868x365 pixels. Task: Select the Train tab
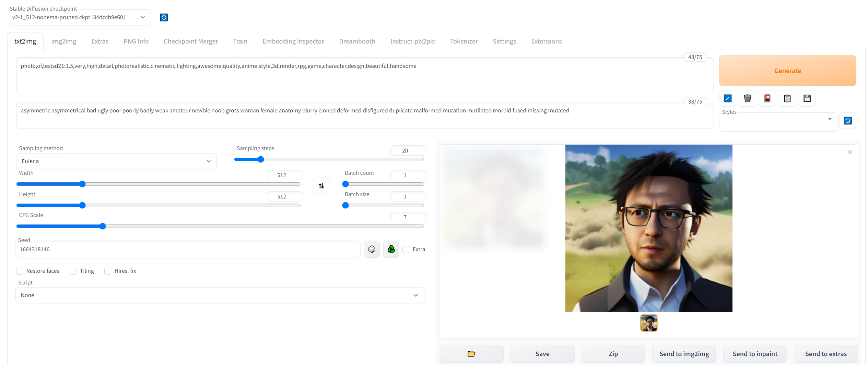[x=240, y=41]
